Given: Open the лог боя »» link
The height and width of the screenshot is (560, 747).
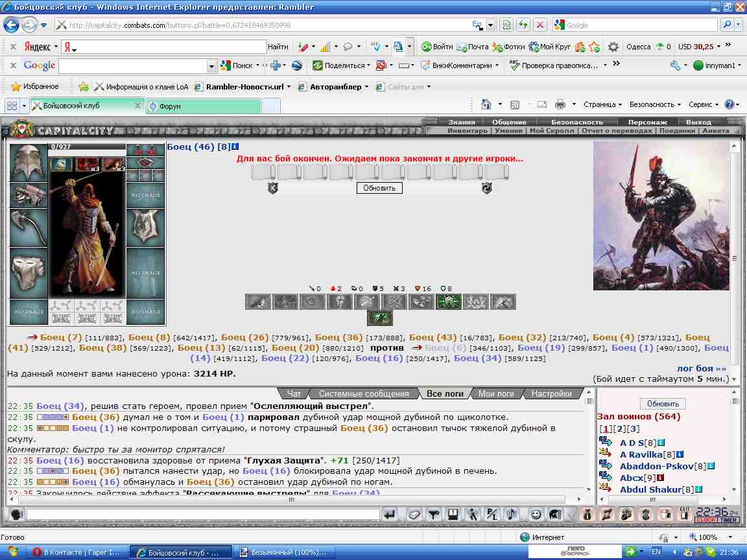Looking at the screenshot, I should coord(702,368).
